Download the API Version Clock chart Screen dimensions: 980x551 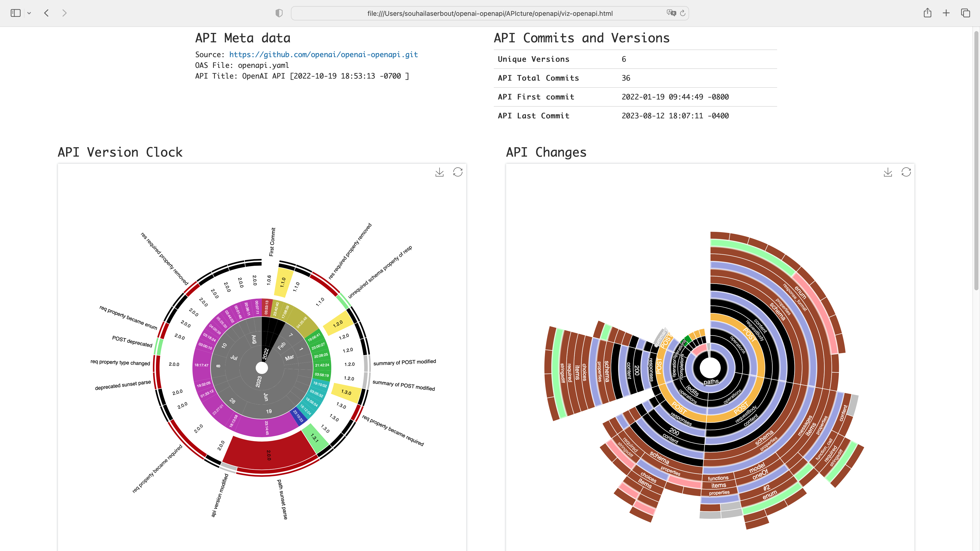[439, 172]
